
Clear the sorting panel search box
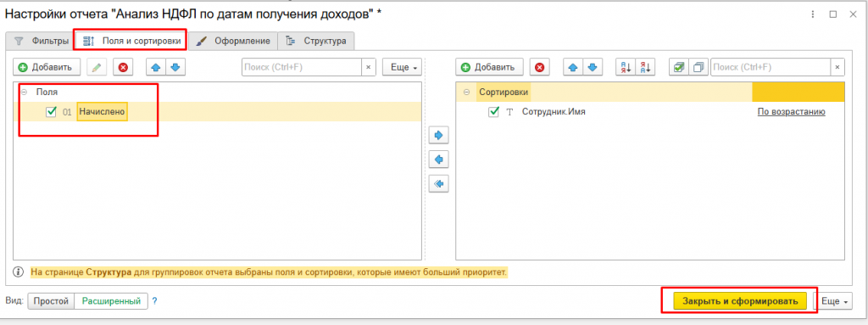pyautogui.click(x=837, y=67)
